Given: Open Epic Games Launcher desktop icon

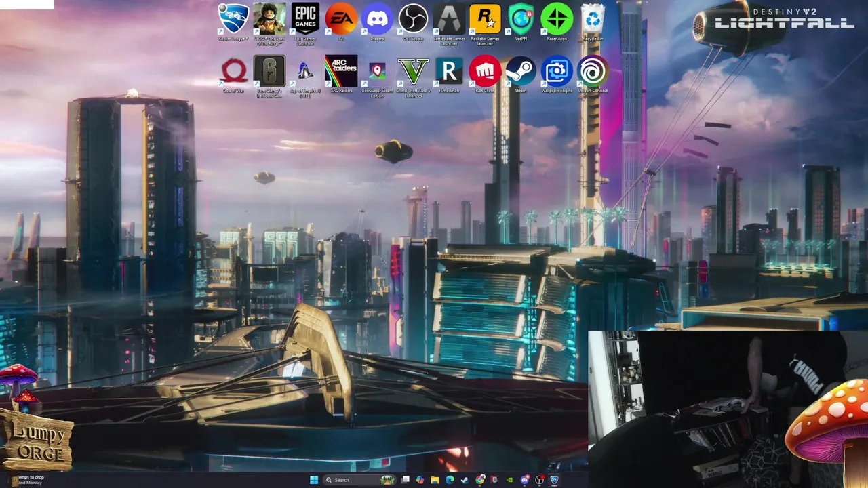Looking at the screenshot, I should [305, 23].
